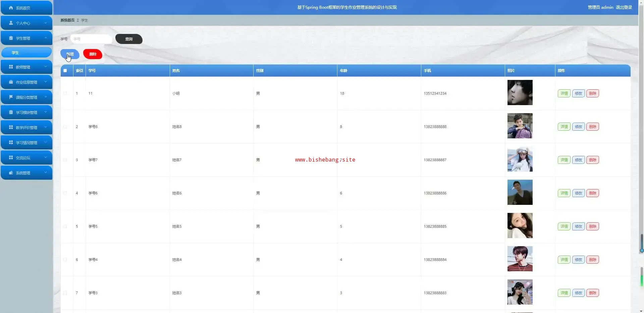Click the 学号 search input field

tap(91, 39)
